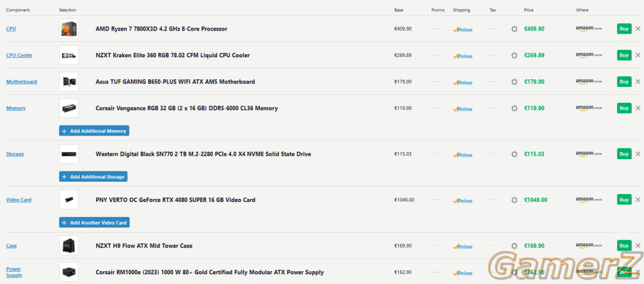644x284 pixels.
Task: Open the PNY RTX 4080 SUPER thumbnail
Action: click(69, 200)
